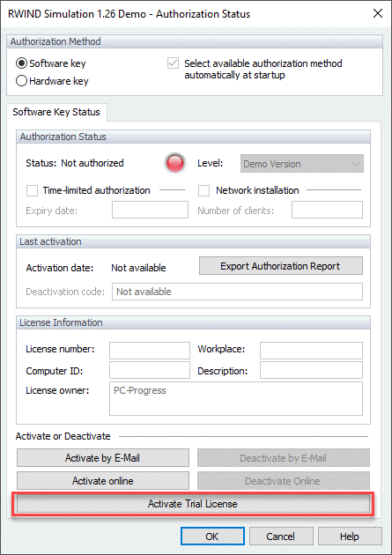This screenshot has width=392, height=555.
Task: Click the Computer ID input field
Action: (150, 370)
